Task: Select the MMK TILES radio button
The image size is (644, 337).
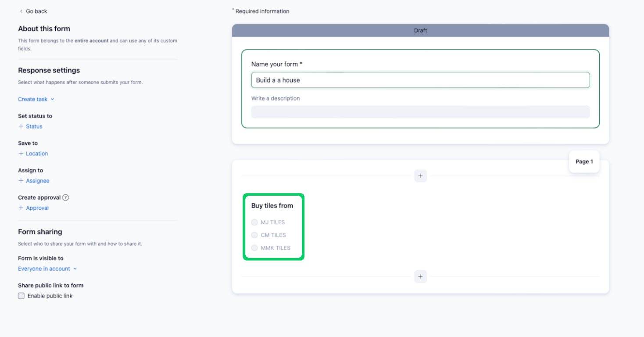Action: tap(254, 248)
